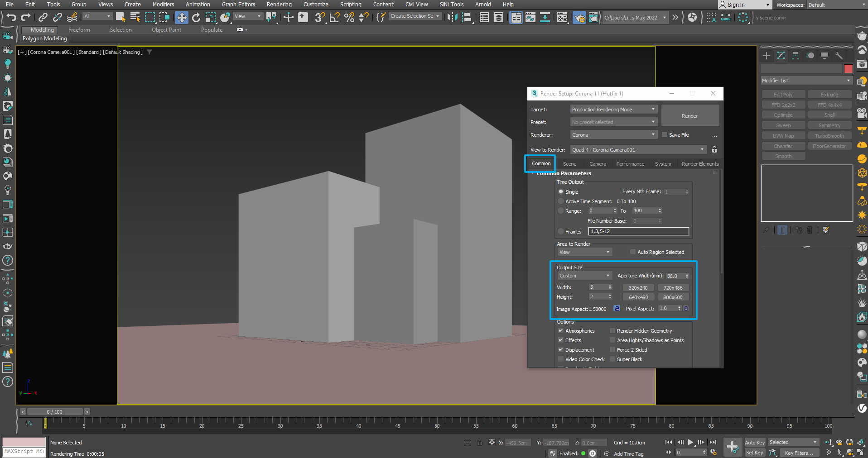Click the Undo arrow in main toolbar

[11, 18]
